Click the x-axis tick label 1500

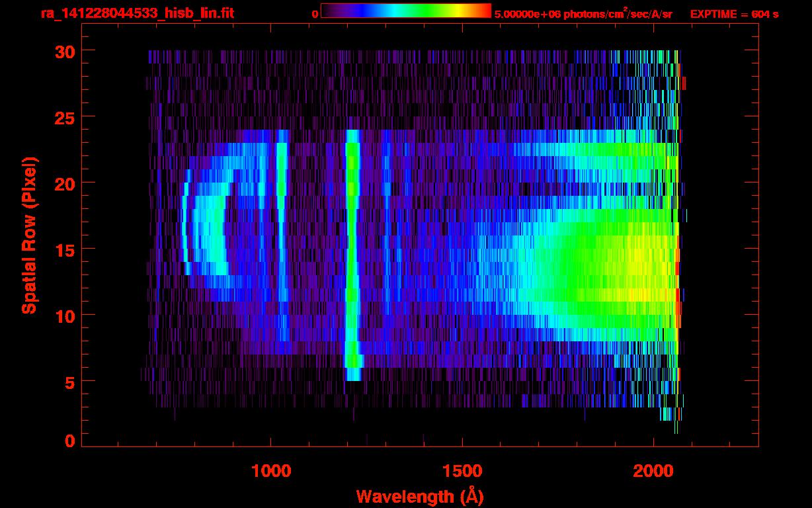coord(462,470)
